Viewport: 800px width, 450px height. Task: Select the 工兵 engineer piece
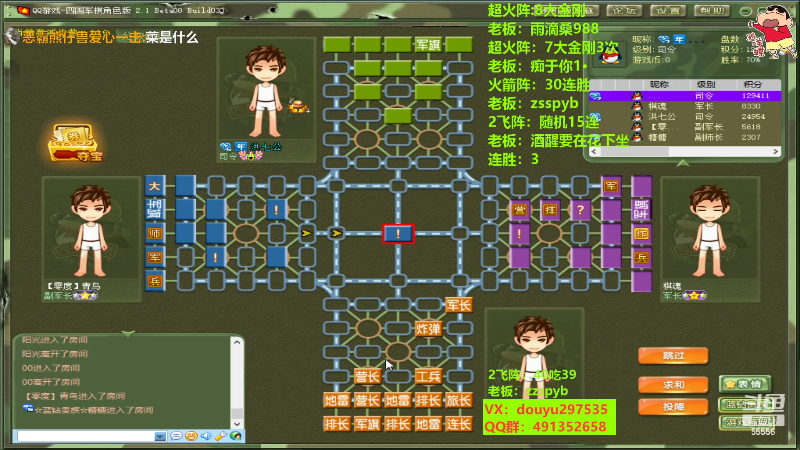(x=428, y=377)
